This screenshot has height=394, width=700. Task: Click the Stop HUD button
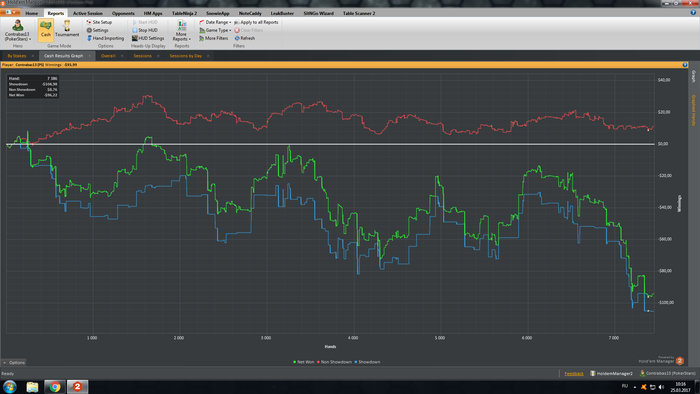click(145, 30)
